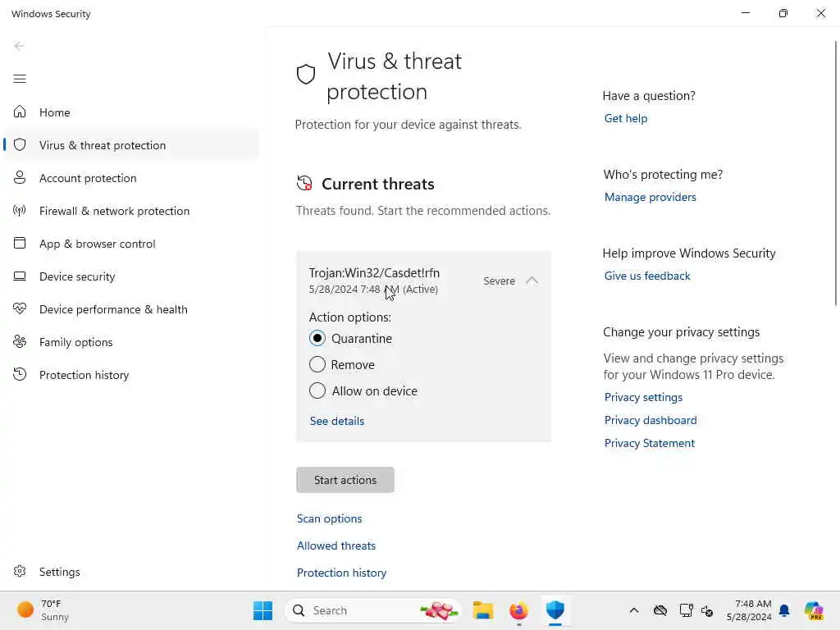Click the muted volume tray icon
This screenshot has width=840, height=630.
pos(707,610)
